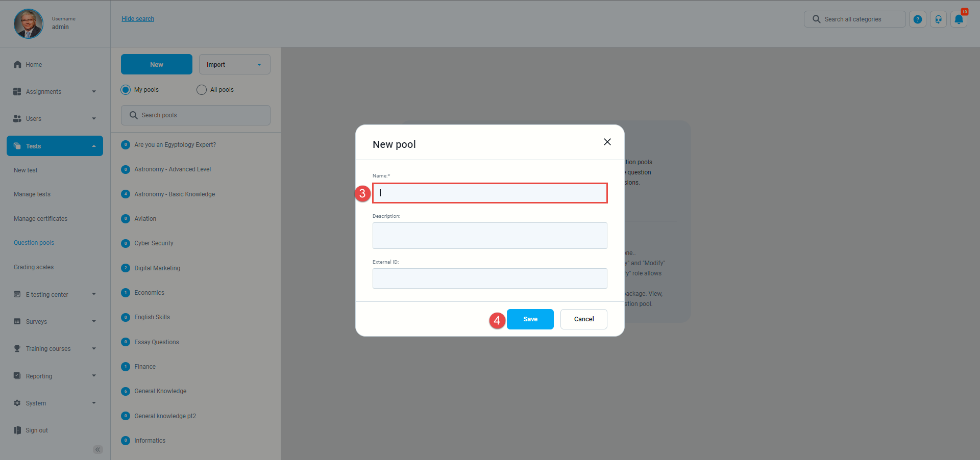Click the Description text field
The height and width of the screenshot is (460, 980).
(x=489, y=236)
